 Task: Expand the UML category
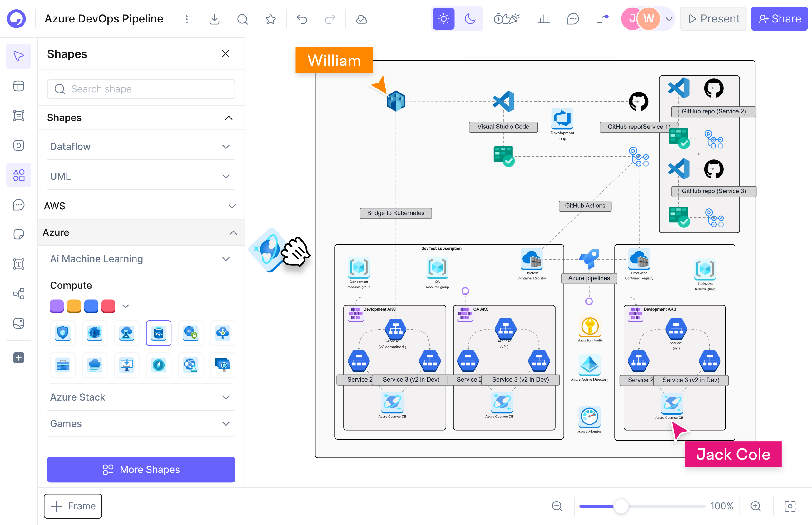[x=141, y=176]
